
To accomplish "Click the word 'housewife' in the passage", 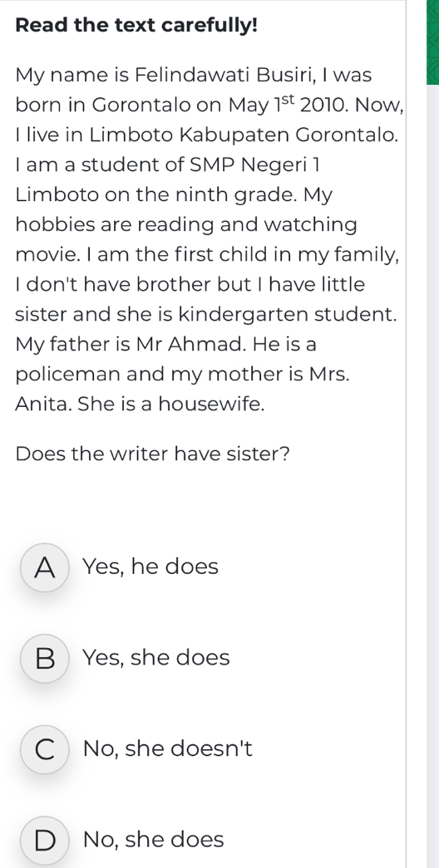I will tap(210, 405).
